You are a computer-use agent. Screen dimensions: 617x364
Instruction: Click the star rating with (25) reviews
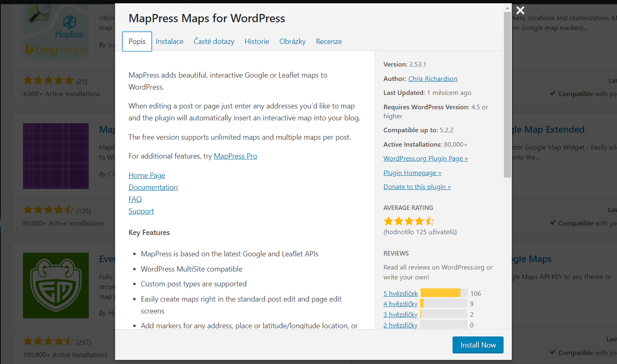click(x=49, y=81)
